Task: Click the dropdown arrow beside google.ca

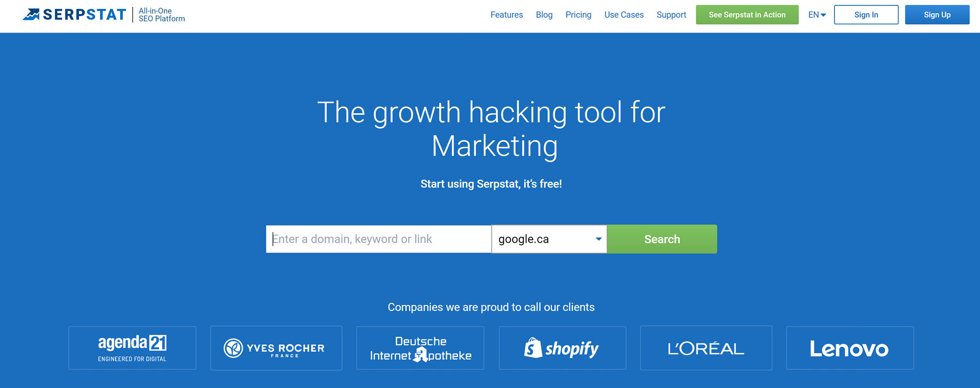Action: pyautogui.click(x=598, y=239)
